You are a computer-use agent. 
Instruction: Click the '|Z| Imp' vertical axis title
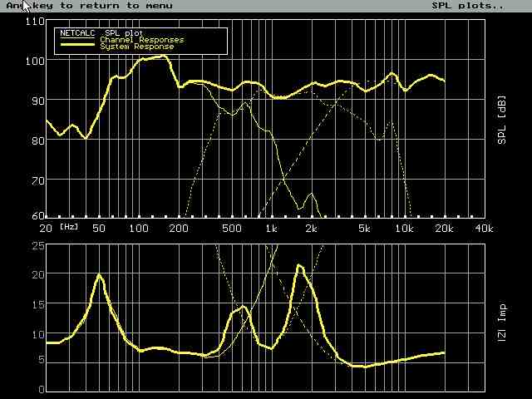click(x=502, y=323)
